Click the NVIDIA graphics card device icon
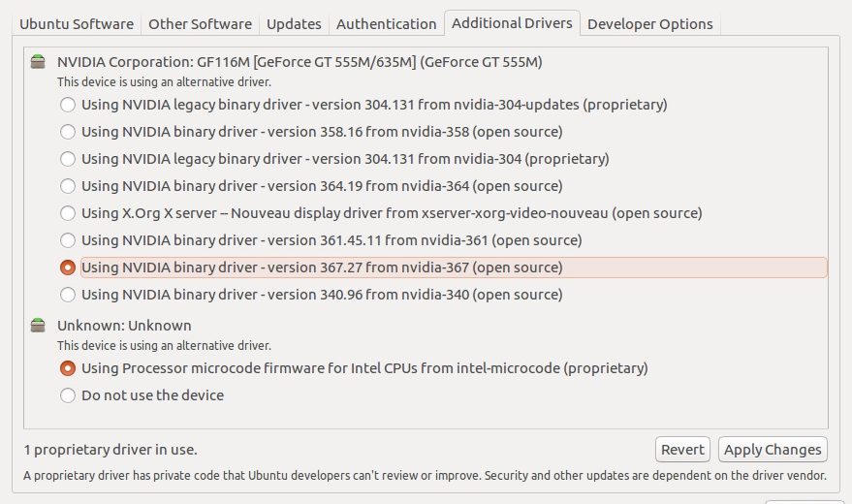The image size is (852, 504). (x=38, y=63)
